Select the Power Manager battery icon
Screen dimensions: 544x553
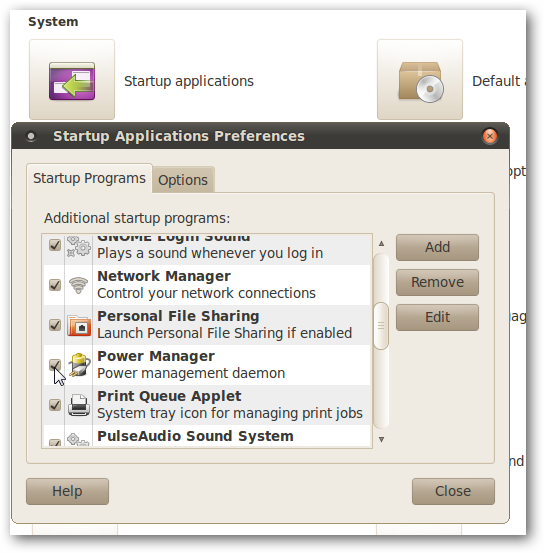(79, 365)
